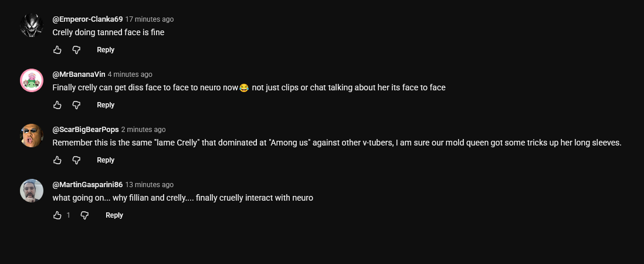
Task: Dislike the comment by @Emperor-Clanka69
Action: (76, 50)
